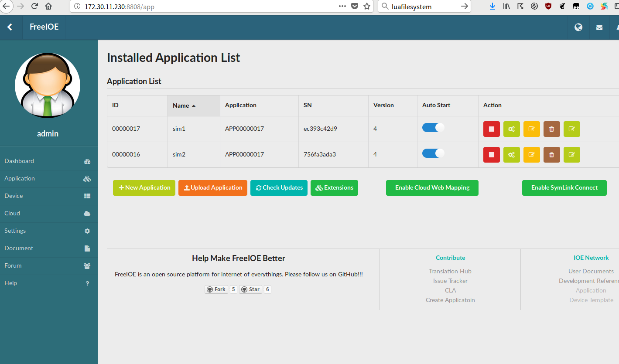Click the New Application button
This screenshot has width=619, height=364.
point(144,188)
